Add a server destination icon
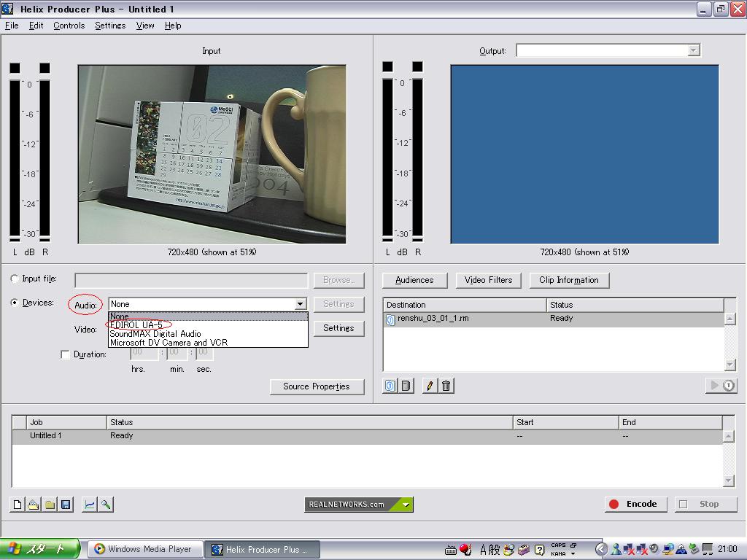The height and width of the screenshot is (560, 747). tap(406, 386)
